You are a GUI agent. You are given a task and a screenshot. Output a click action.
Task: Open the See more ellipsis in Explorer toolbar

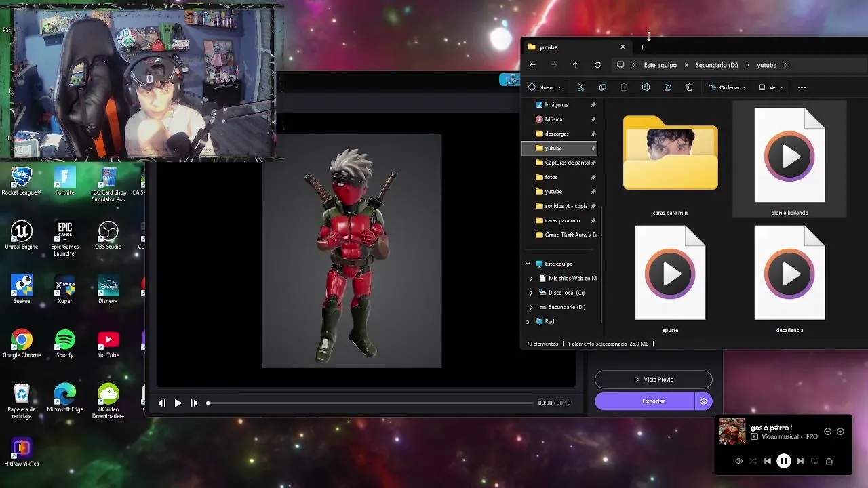coord(802,87)
